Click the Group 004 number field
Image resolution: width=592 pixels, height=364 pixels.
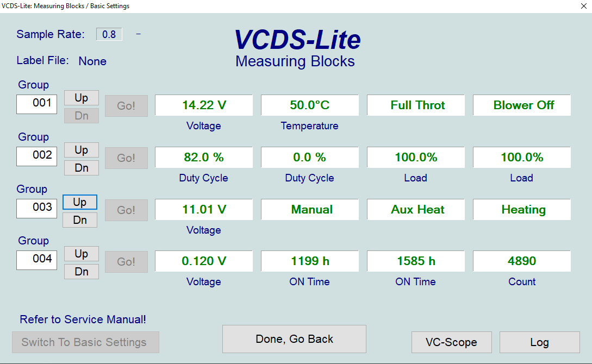tap(37, 259)
